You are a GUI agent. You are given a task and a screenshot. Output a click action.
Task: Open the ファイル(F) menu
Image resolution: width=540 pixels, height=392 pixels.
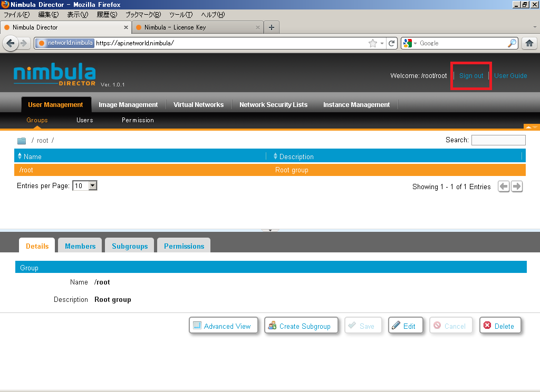(x=16, y=14)
